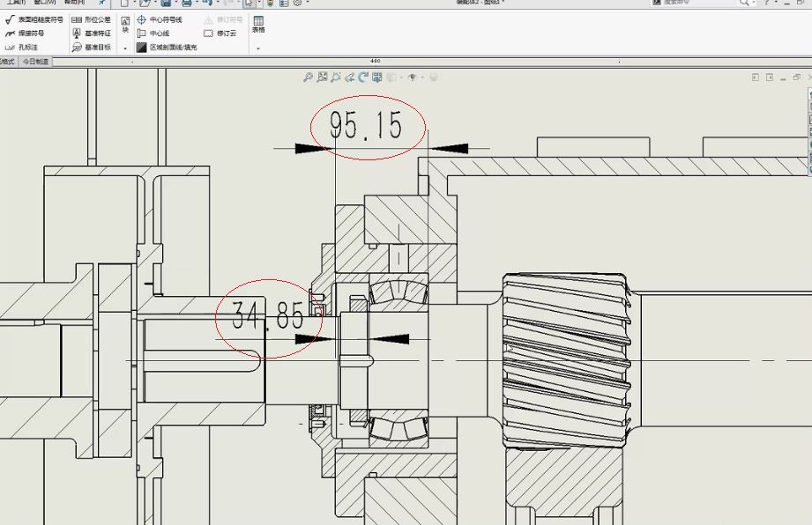
Task: Open the Help (帮助) menu
Action: (75, 3)
